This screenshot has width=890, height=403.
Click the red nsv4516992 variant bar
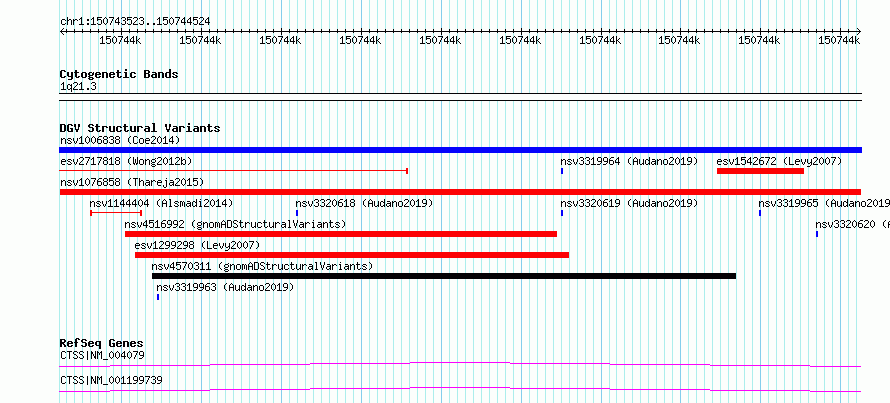coord(341,234)
